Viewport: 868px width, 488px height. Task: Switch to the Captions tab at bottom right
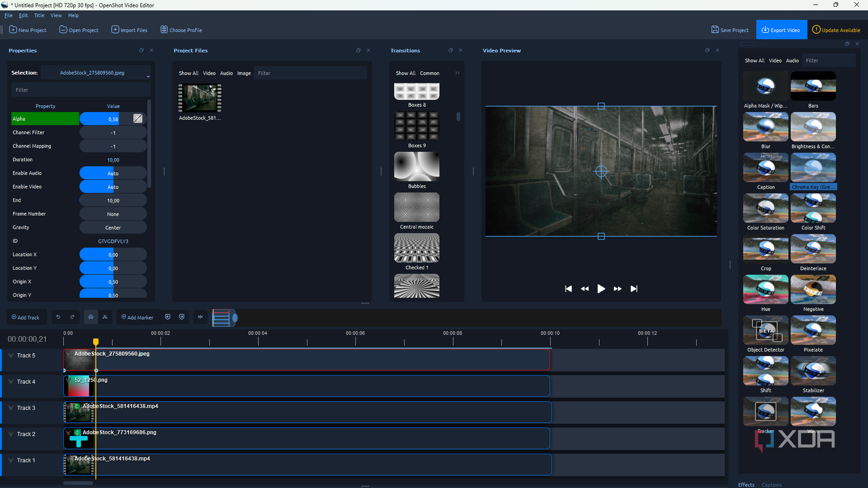pos(771,484)
